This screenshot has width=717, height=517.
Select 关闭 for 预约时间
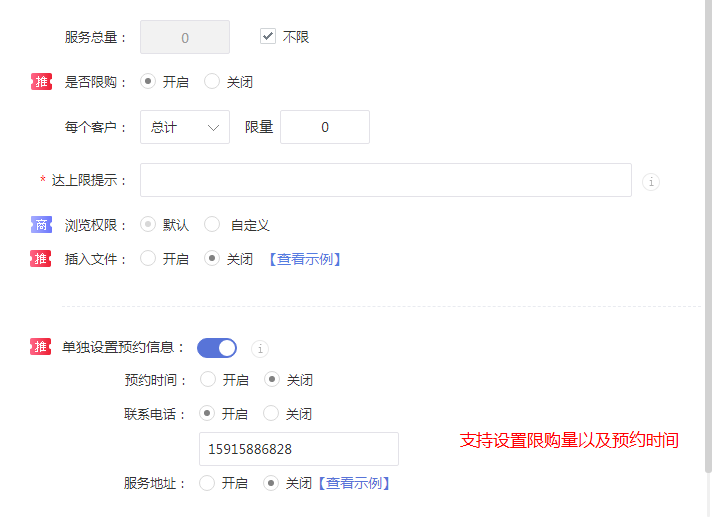coord(272,379)
